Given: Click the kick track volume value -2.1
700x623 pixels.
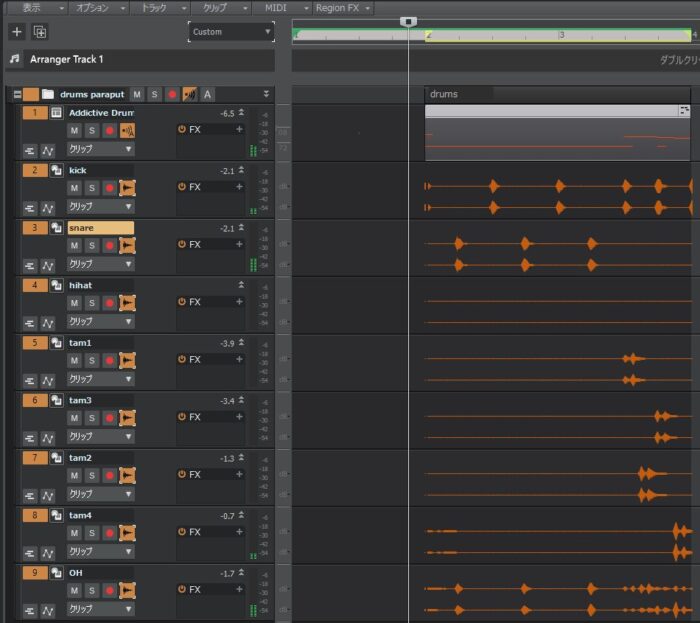Looking at the screenshot, I should pyautogui.click(x=227, y=171).
